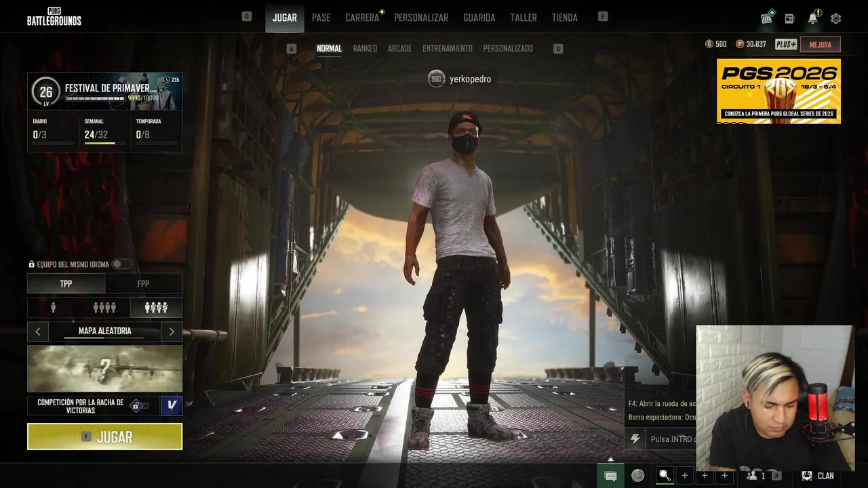The width and height of the screenshot is (868, 488).
Task: Click the yellow JUGAR button
Action: (104, 436)
